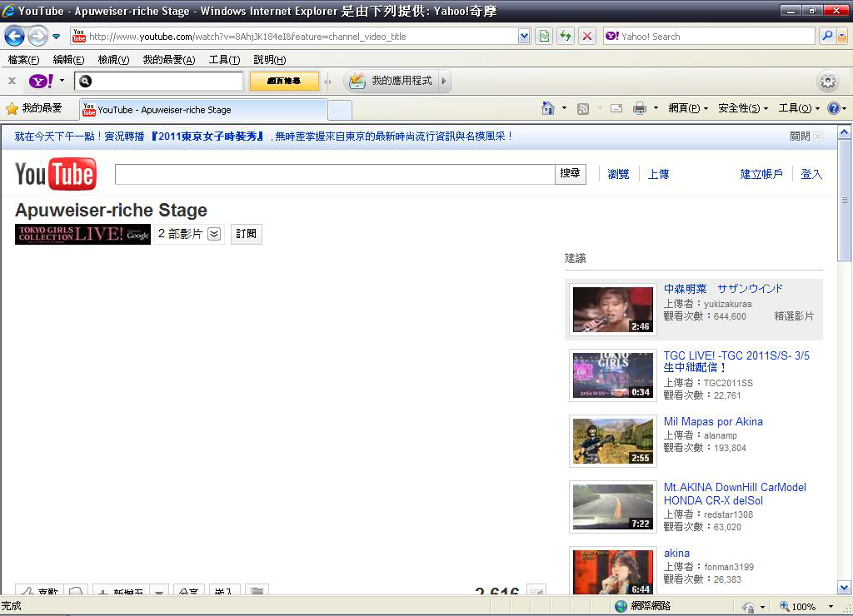Click the page scrollbar up arrow
This screenshot has width=853, height=616.
845,132
